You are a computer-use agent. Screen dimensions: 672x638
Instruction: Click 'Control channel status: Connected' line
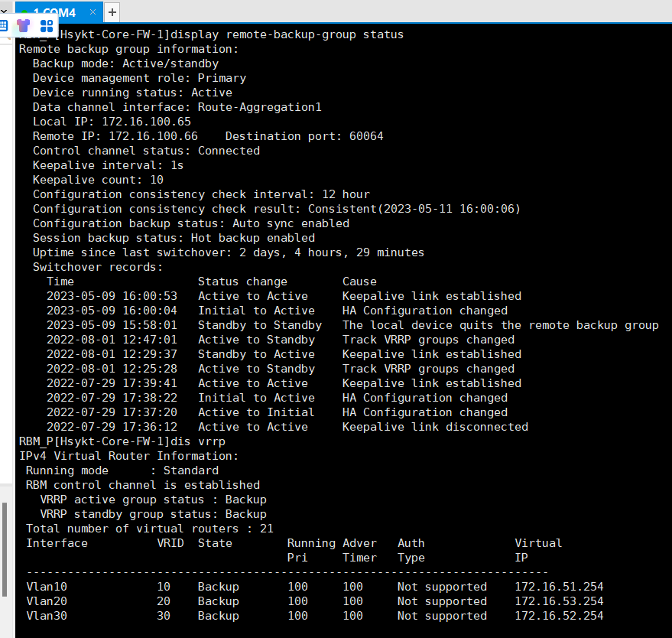146,151
